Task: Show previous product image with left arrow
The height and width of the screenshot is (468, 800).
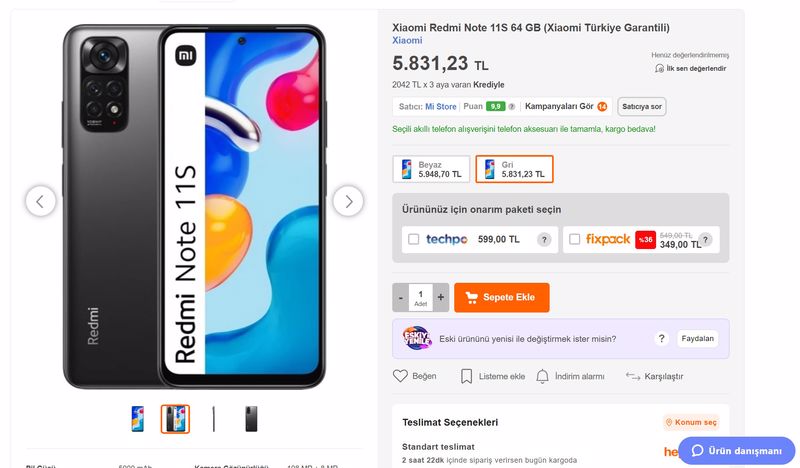Action: pos(40,201)
